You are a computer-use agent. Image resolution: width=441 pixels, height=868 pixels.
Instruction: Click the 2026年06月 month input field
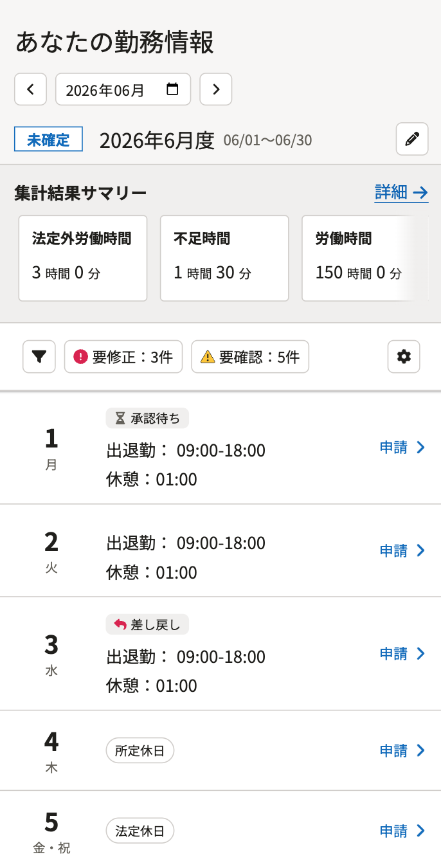coord(123,89)
